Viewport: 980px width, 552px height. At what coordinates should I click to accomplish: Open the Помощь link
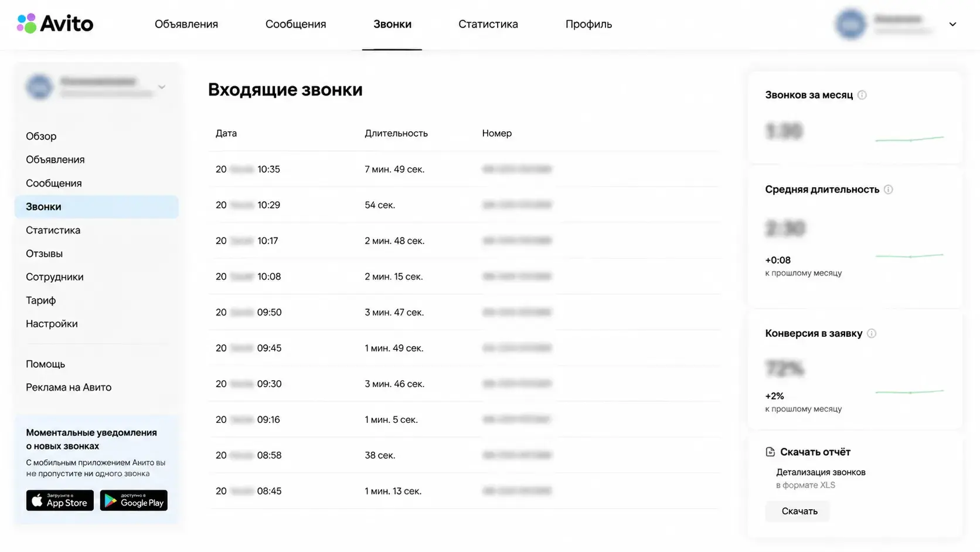45,364
